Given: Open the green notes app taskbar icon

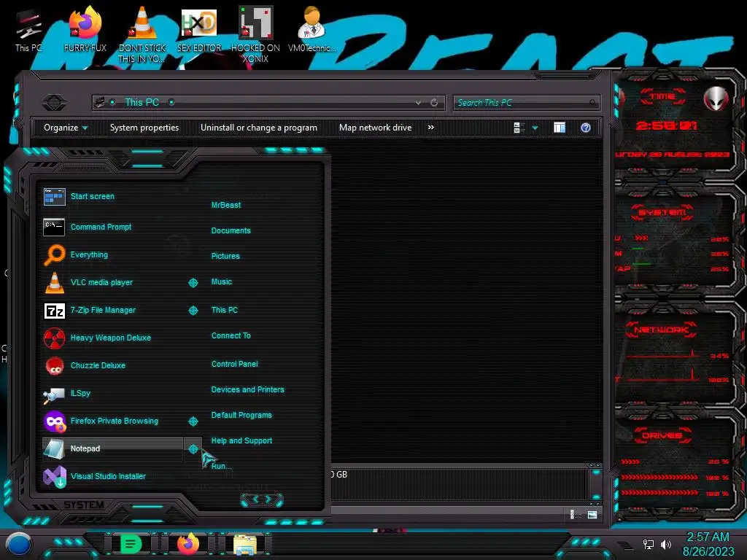Looking at the screenshot, I should click(x=131, y=544).
